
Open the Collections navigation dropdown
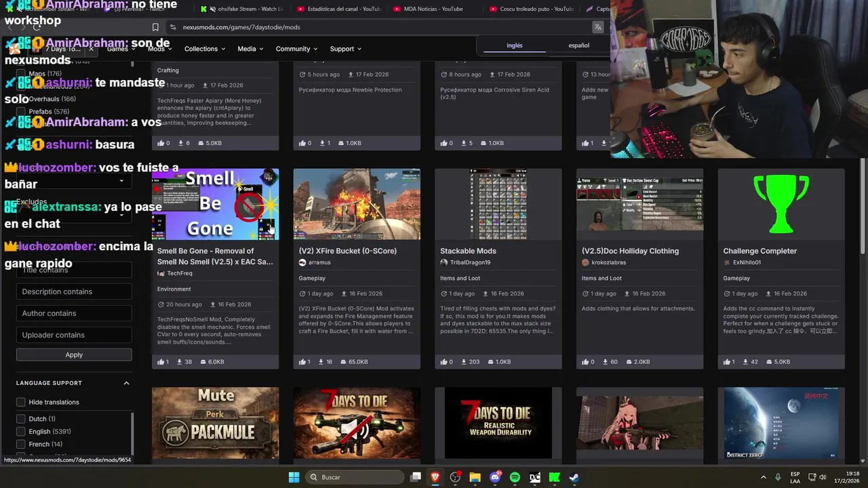(205, 49)
